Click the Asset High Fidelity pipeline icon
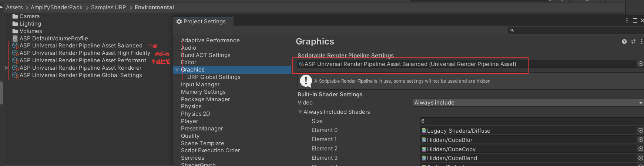The width and height of the screenshot is (644, 166). (x=15, y=53)
